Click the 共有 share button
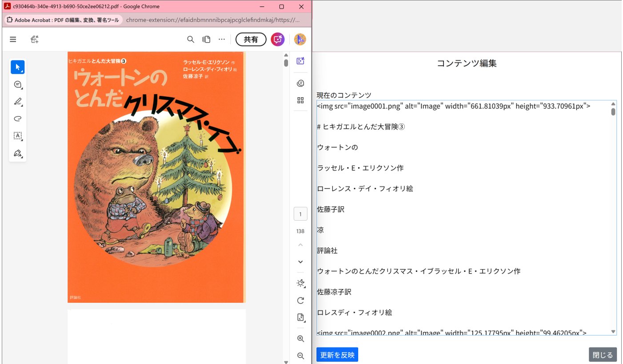Viewport: 623px width, 364px height. 251,40
